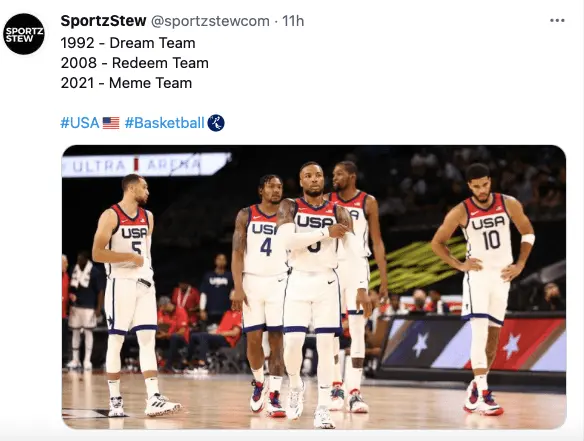Select the '2008 - Redeem Team' text line
Viewport: 584px width, 441px height.
pos(134,63)
